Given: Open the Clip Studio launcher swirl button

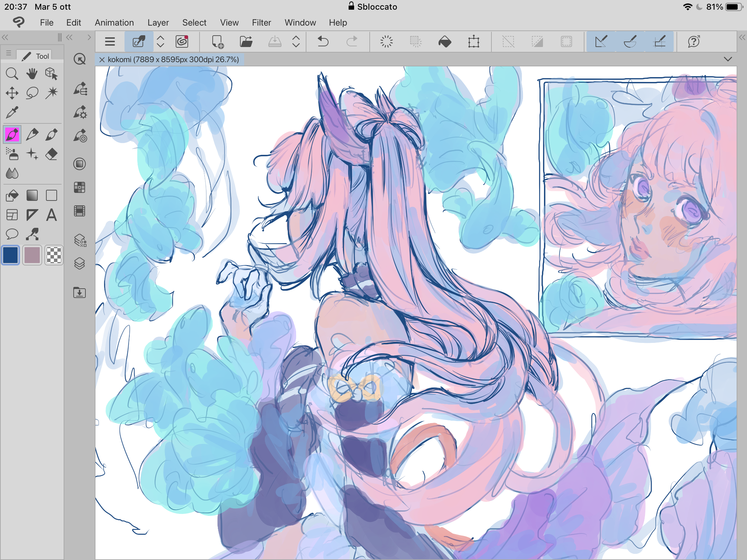Looking at the screenshot, I should pos(182,42).
